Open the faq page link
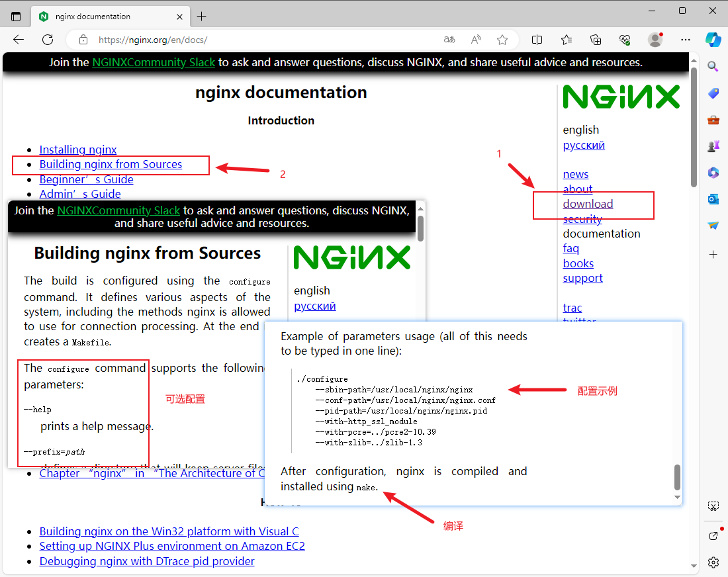Viewport: 728px width, 577px height. (x=570, y=248)
